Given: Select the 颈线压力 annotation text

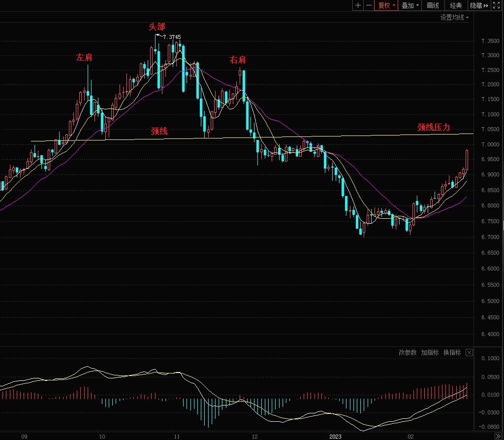Looking at the screenshot, I should (433, 128).
